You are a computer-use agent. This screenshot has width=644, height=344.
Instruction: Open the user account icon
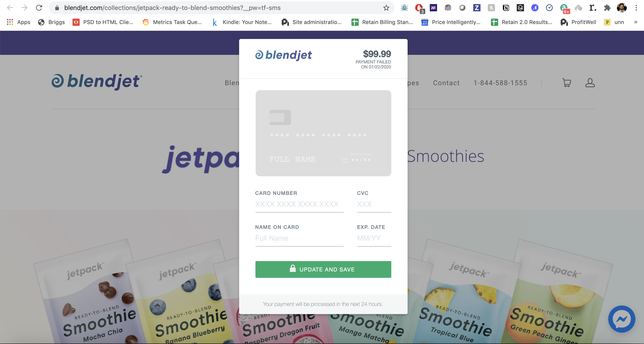590,82
